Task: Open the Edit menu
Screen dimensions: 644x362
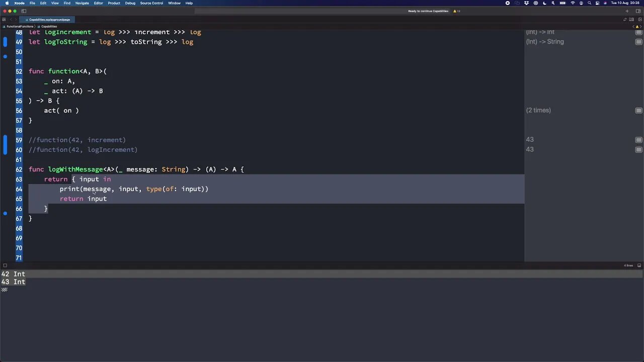Action: [43, 3]
